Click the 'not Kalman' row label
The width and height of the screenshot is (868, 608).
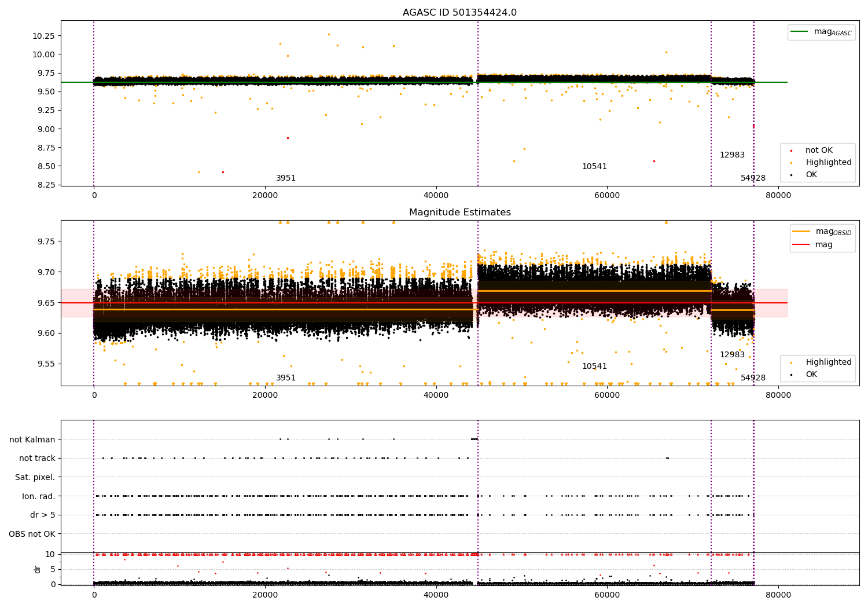(32, 439)
